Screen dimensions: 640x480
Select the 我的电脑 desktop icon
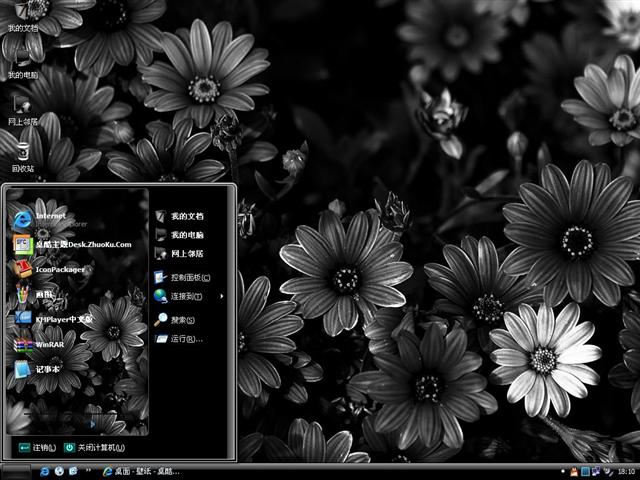22,62
